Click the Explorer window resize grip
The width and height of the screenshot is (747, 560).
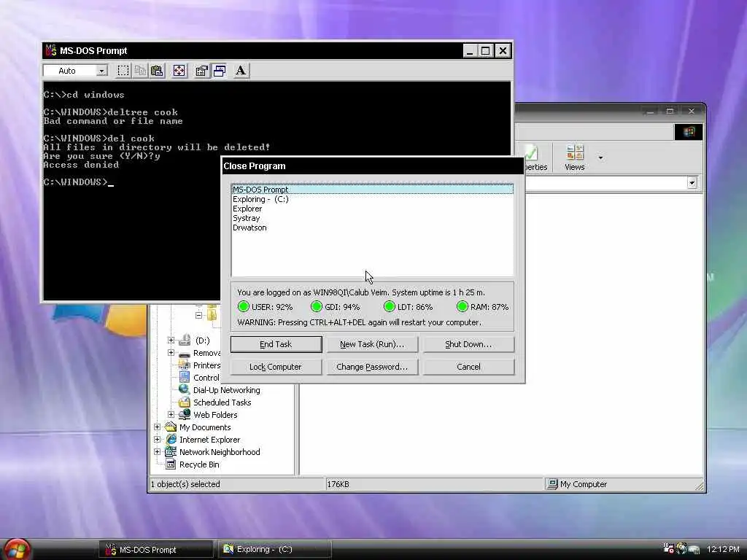(x=699, y=486)
